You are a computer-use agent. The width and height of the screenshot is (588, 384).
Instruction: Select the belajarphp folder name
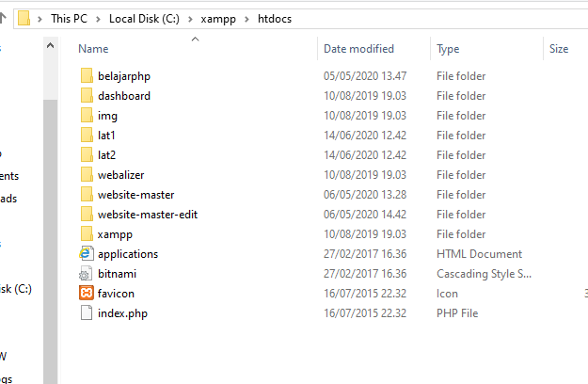124,76
